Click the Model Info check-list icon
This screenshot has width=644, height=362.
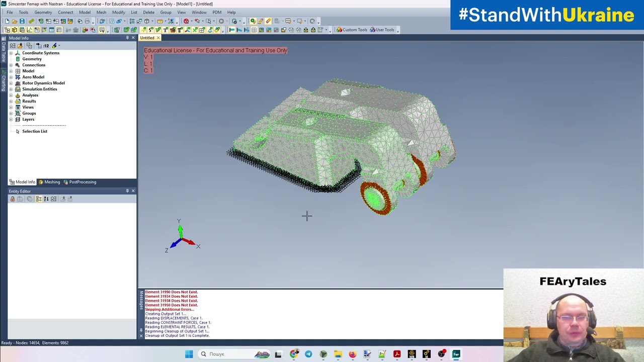(29, 46)
